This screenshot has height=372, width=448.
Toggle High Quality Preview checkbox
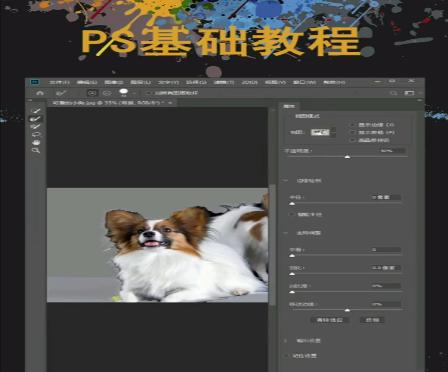coord(352,140)
